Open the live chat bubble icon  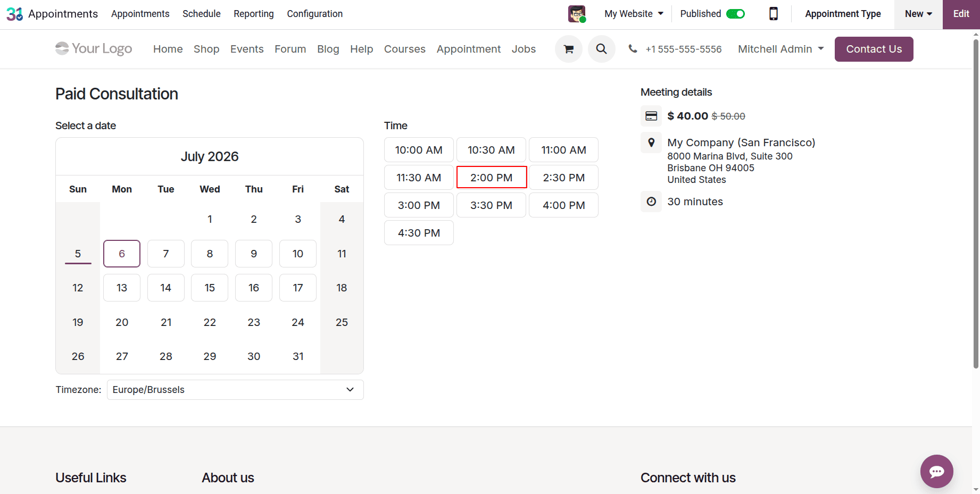click(937, 471)
